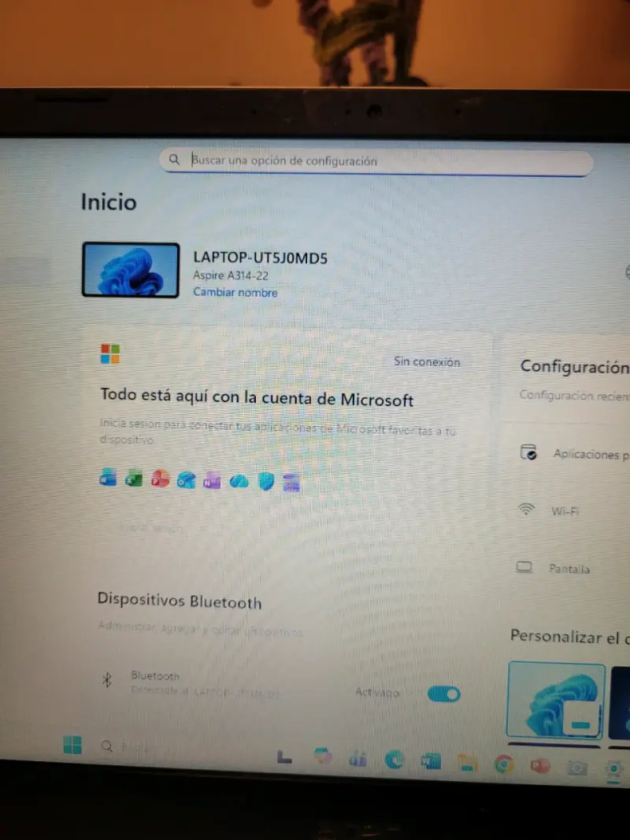The width and height of the screenshot is (630, 840).
Task: Click the PowerPoint icon in Microsoft account card
Action: click(160, 478)
